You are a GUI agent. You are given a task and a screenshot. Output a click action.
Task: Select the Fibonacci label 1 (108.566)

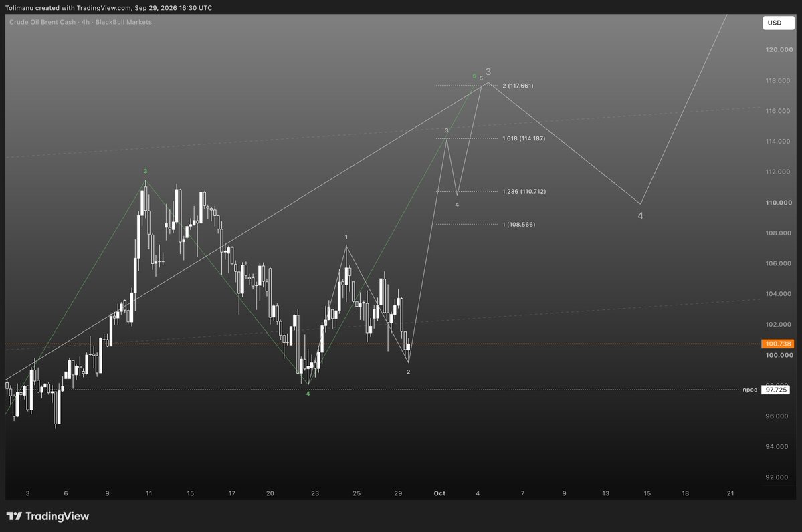[x=518, y=225]
